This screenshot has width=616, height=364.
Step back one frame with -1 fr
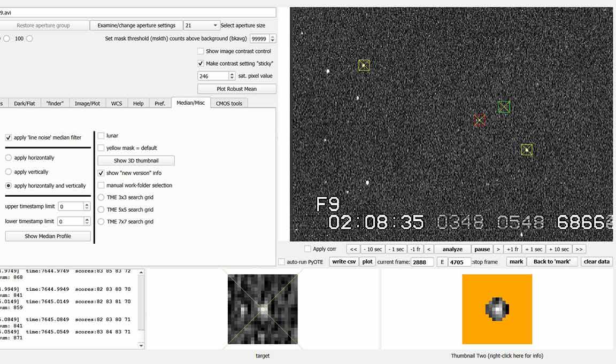tap(415, 249)
